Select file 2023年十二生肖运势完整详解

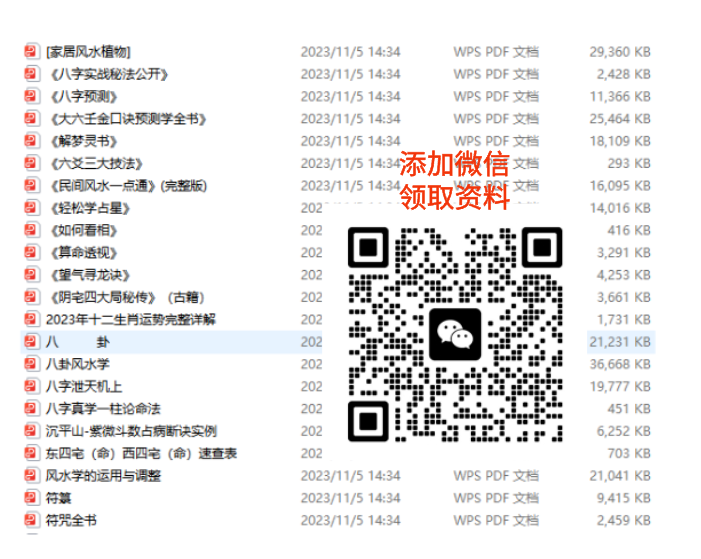pyautogui.click(x=131, y=320)
